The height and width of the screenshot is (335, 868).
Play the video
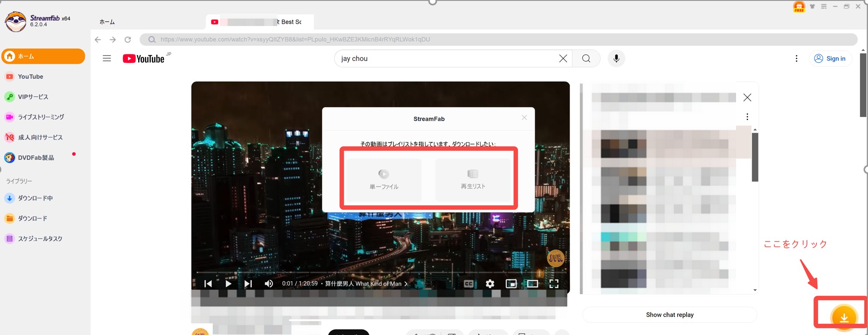228,283
